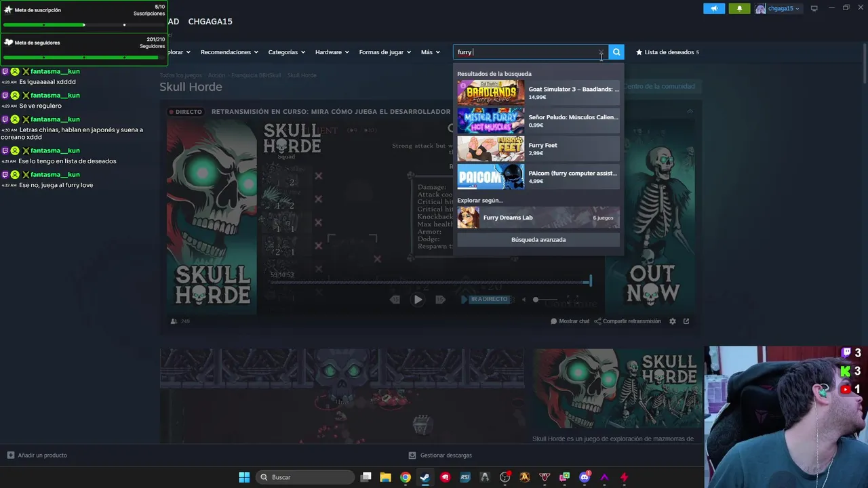Collapse the broadcast panel chevron

pos(690,111)
